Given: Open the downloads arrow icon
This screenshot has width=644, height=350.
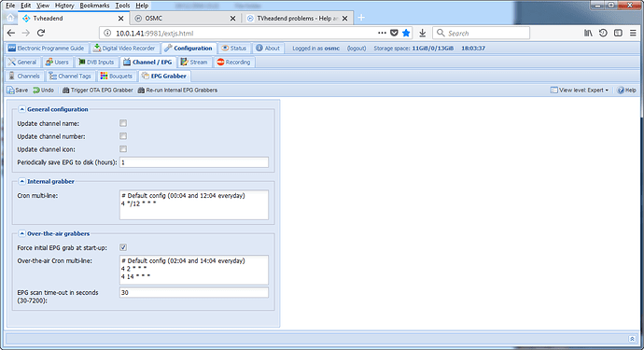Looking at the screenshot, I should [x=422, y=33].
